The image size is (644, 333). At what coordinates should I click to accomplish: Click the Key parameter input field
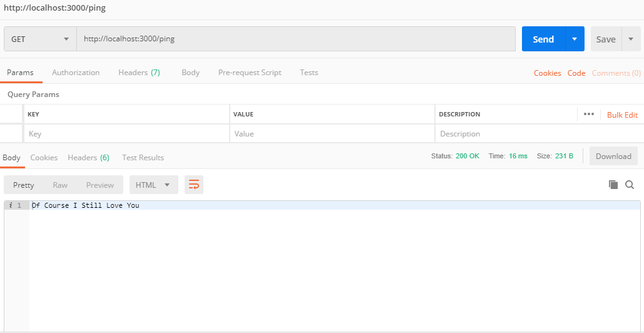[x=126, y=134]
